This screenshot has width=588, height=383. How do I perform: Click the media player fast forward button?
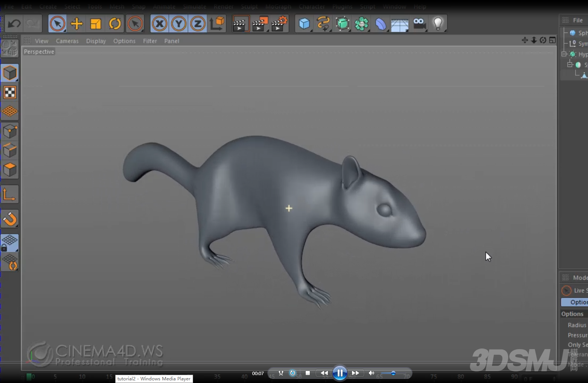coord(355,373)
